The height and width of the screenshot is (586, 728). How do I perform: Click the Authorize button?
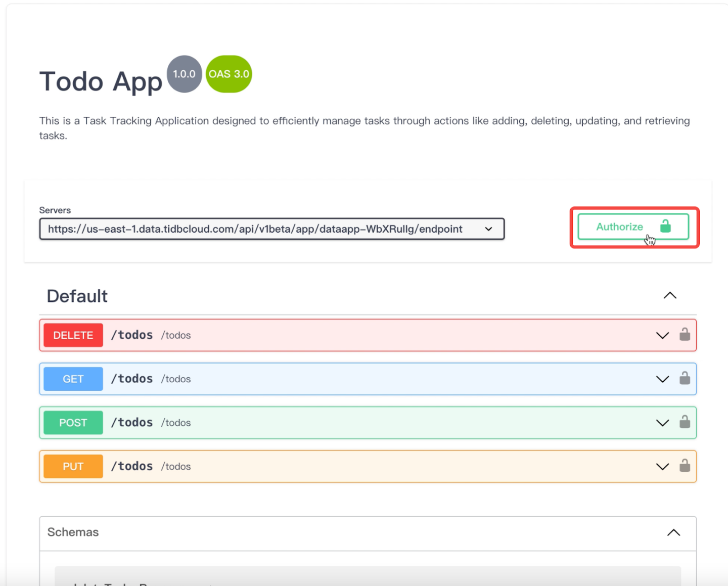click(x=619, y=227)
